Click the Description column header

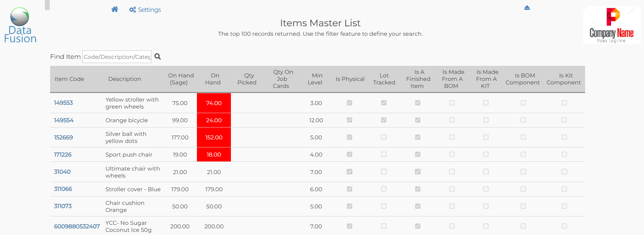(x=124, y=79)
